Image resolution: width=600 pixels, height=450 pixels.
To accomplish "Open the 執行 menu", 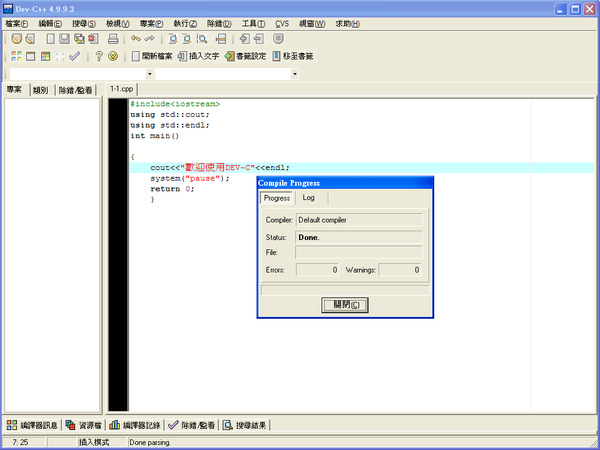I will (x=185, y=24).
